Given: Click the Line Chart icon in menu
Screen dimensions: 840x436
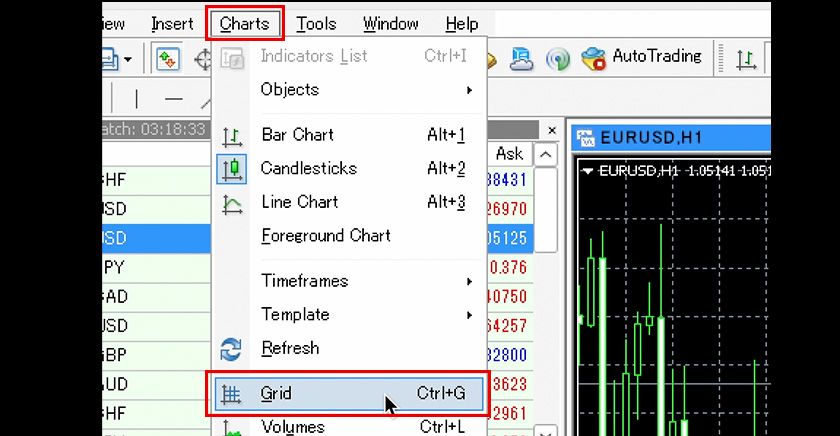Looking at the screenshot, I should coord(232,204).
